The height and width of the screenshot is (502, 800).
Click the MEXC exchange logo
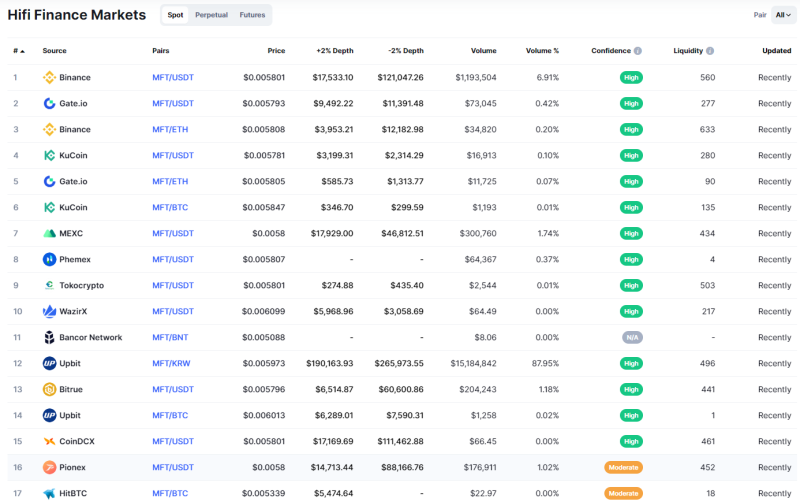tap(49, 234)
